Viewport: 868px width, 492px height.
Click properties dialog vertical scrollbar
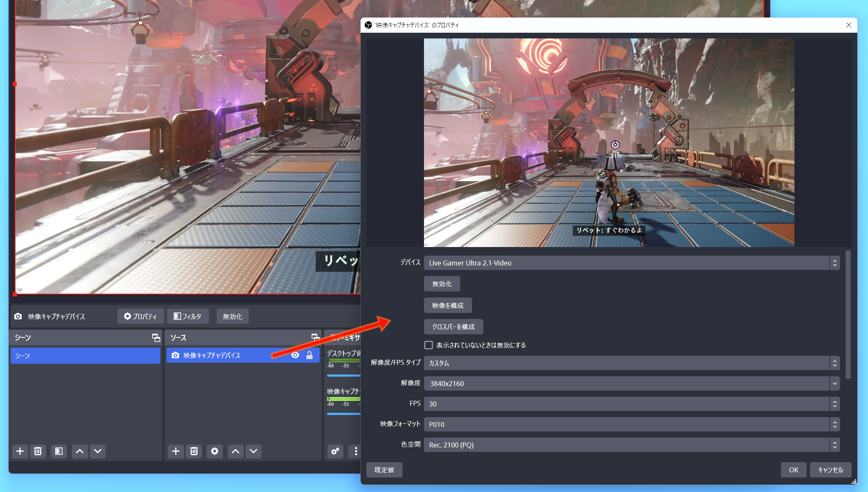click(848, 315)
